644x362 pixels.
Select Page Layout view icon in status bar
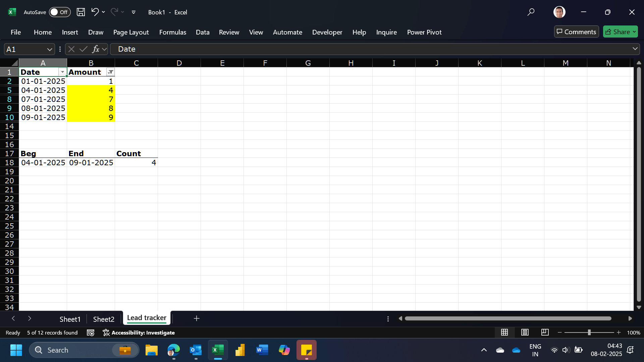click(x=525, y=332)
